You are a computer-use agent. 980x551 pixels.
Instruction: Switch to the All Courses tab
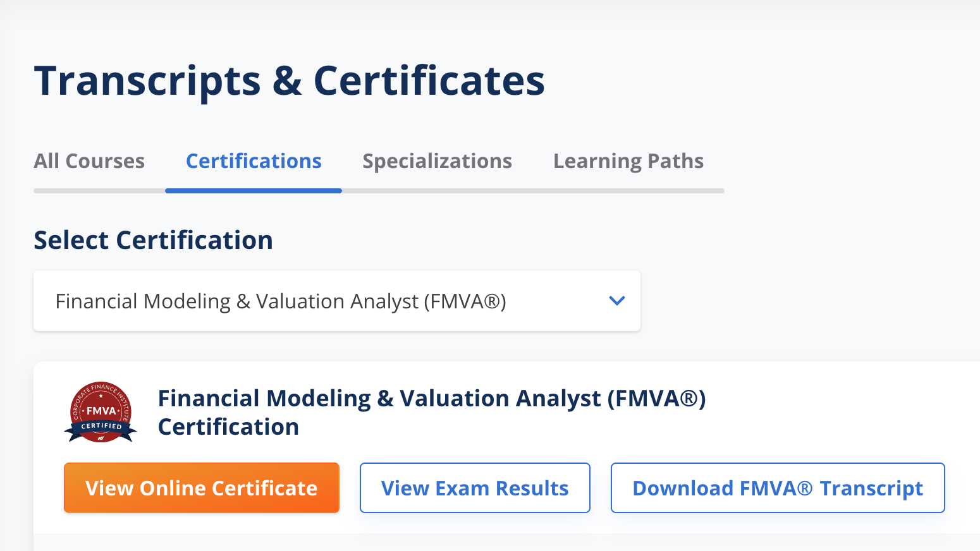tap(89, 161)
